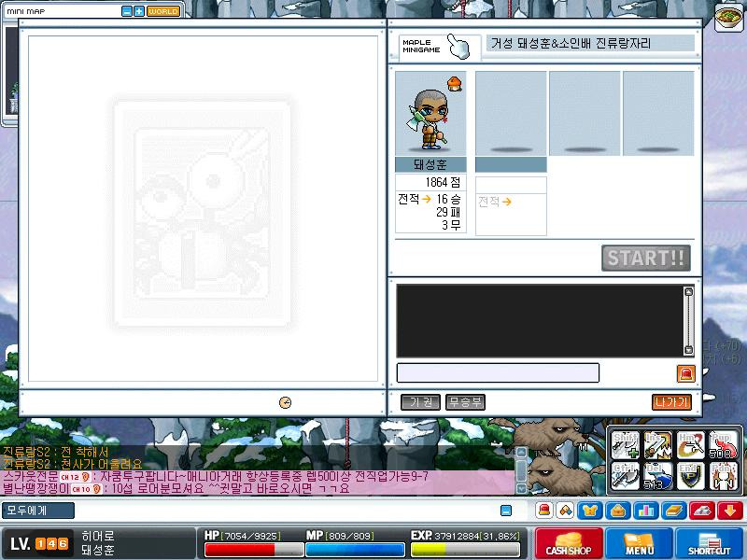Click the room title text 거성 돼성훈&소인배 진류랑자리
The image size is (747, 560).
coord(571,44)
